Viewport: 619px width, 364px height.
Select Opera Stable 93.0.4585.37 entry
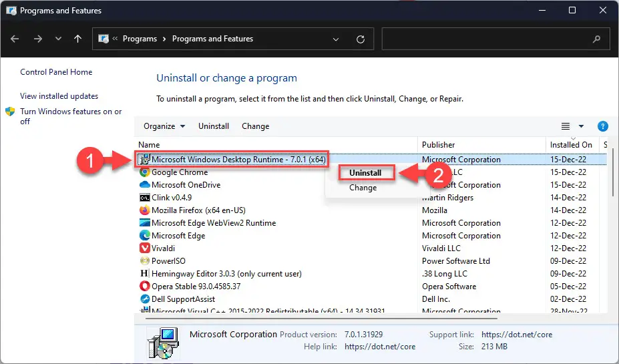[x=196, y=287]
